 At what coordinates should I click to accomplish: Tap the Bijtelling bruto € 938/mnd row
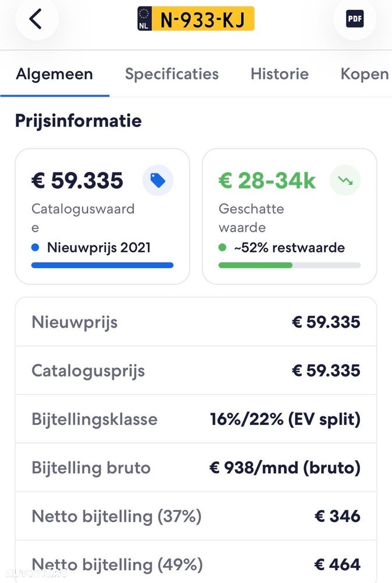[196, 468]
